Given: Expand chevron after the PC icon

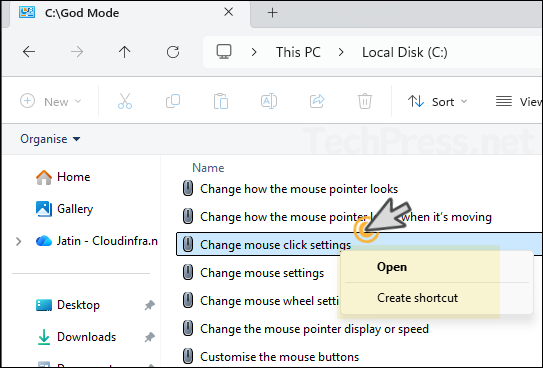Looking at the screenshot, I should pyautogui.click(x=254, y=52).
